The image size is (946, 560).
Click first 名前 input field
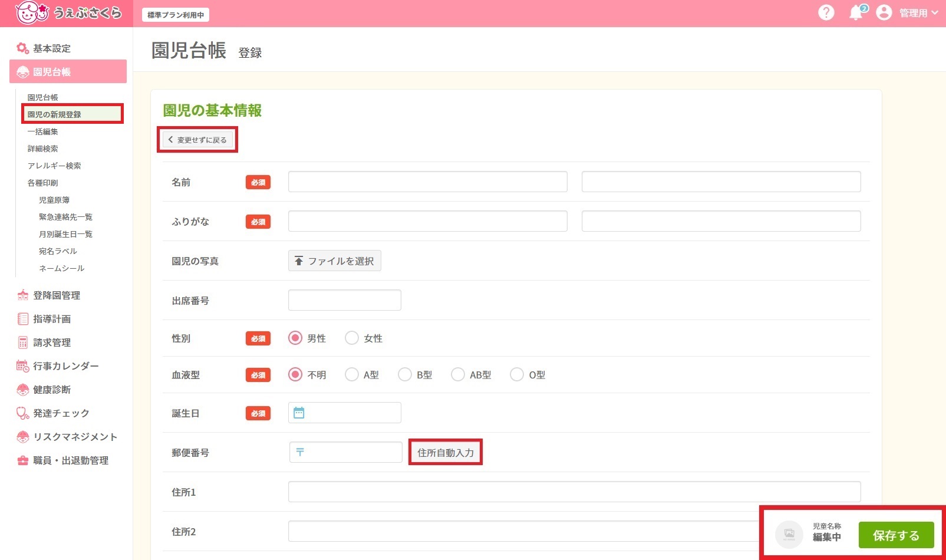pos(428,182)
